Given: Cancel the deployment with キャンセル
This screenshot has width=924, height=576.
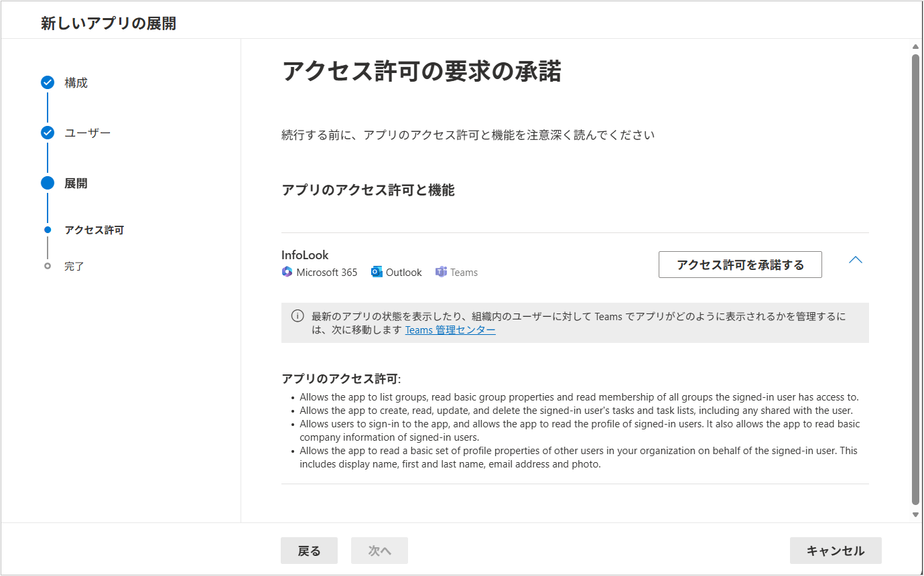Looking at the screenshot, I should 835,551.
